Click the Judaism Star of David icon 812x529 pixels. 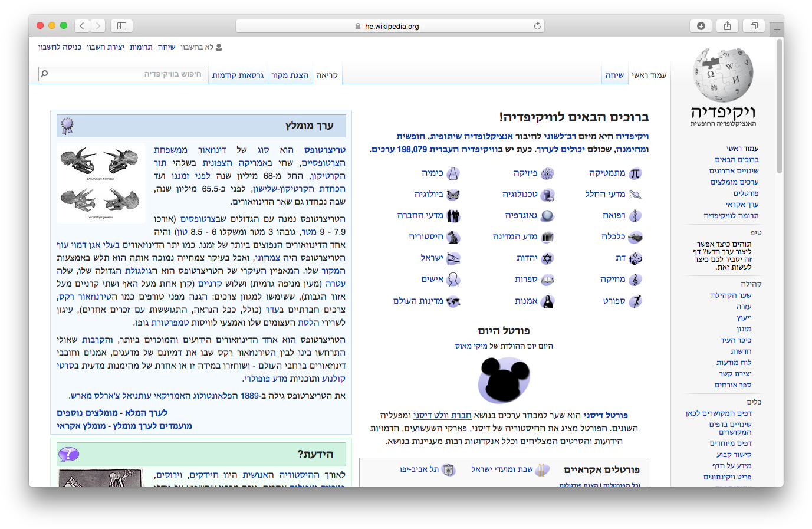tap(548, 258)
